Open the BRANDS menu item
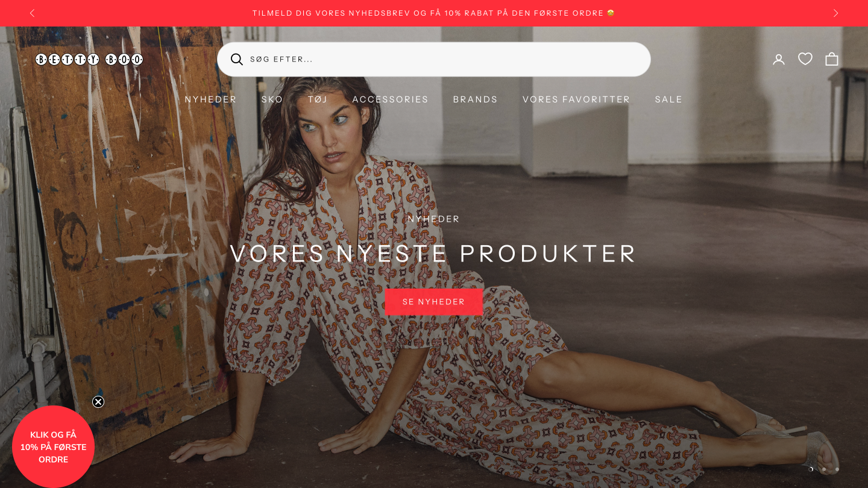The height and width of the screenshot is (488, 868). [476, 99]
